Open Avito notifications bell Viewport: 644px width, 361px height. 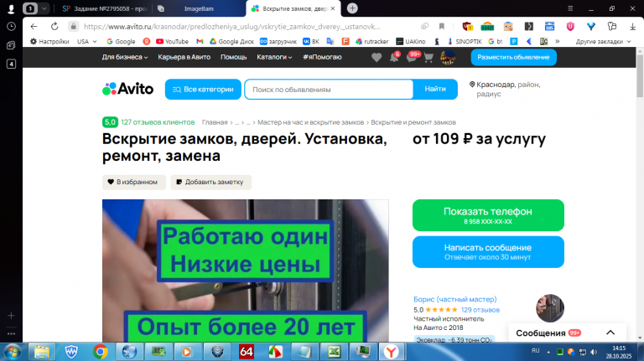394,58
